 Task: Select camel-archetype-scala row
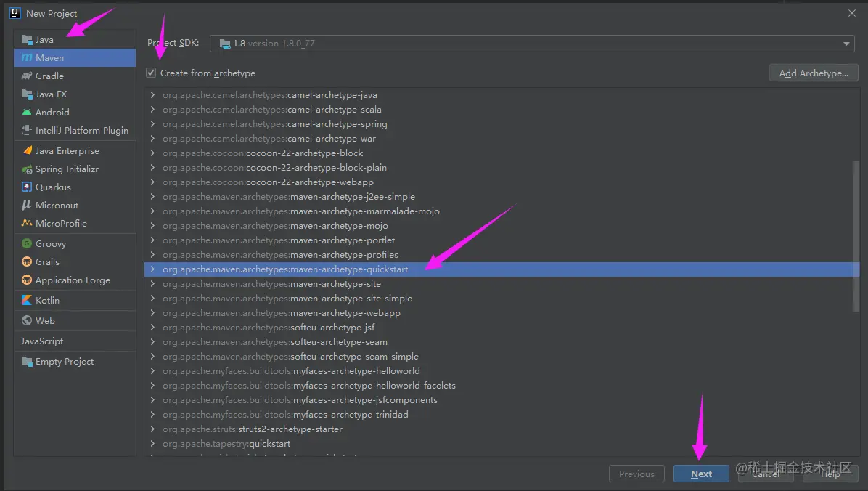pyautogui.click(x=501, y=110)
